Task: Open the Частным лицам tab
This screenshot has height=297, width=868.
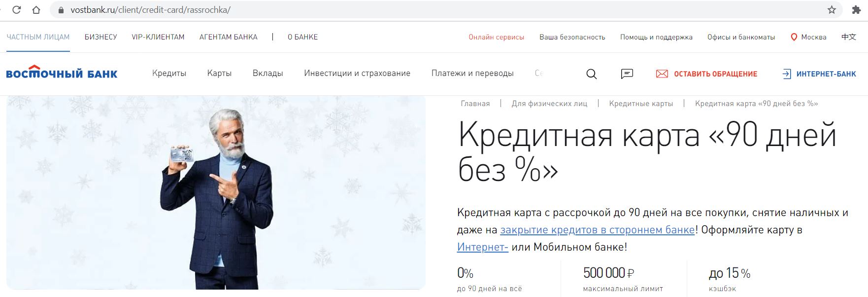Action: (x=38, y=37)
